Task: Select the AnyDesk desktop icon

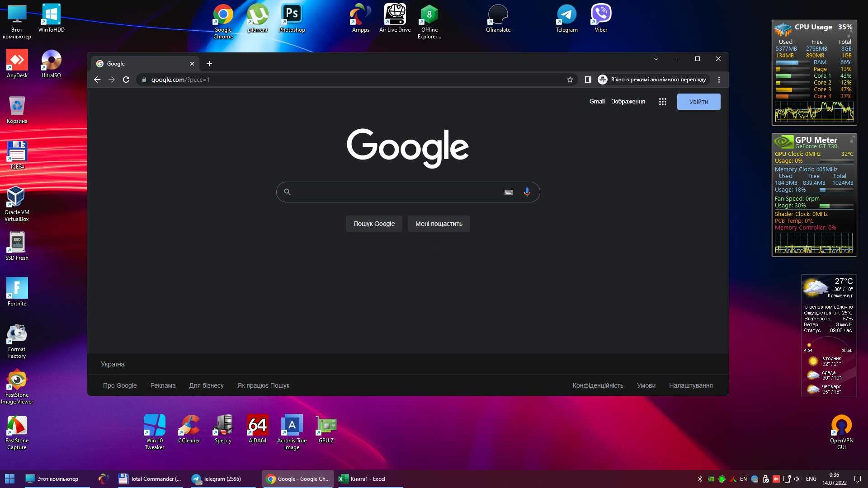Action: [17, 64]
